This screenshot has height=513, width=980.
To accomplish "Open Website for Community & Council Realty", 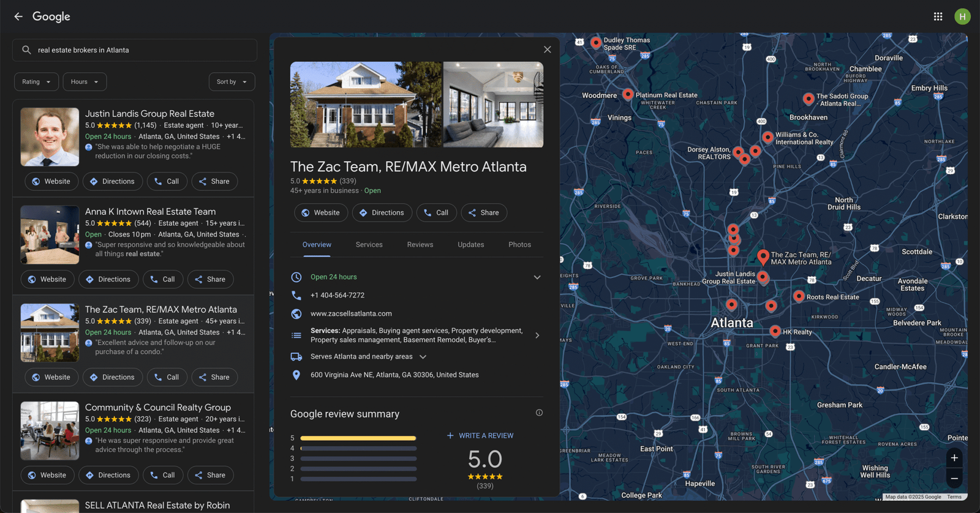I will [x=48, y=475].
